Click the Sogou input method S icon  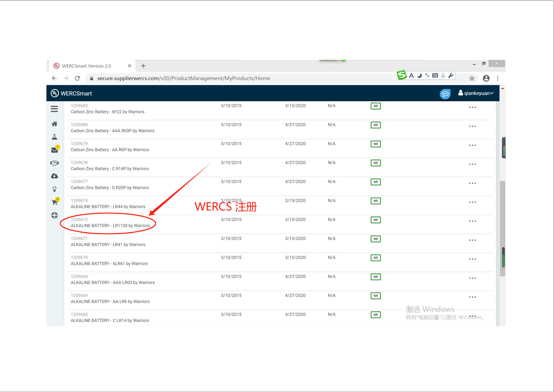[402, 75]
